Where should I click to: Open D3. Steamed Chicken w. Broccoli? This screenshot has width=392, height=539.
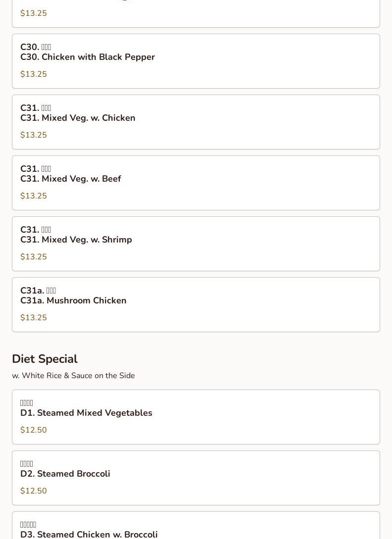(196, 525)
